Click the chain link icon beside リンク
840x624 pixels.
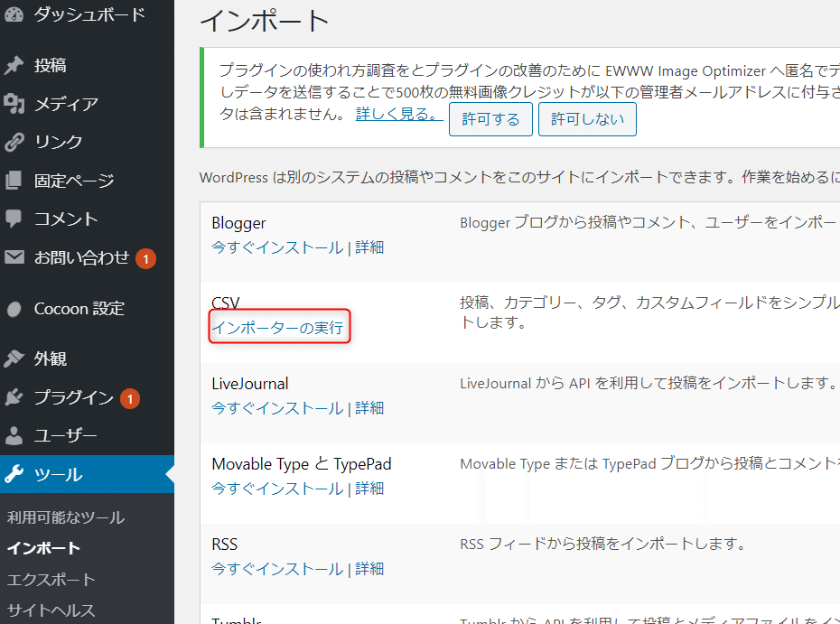14,142
